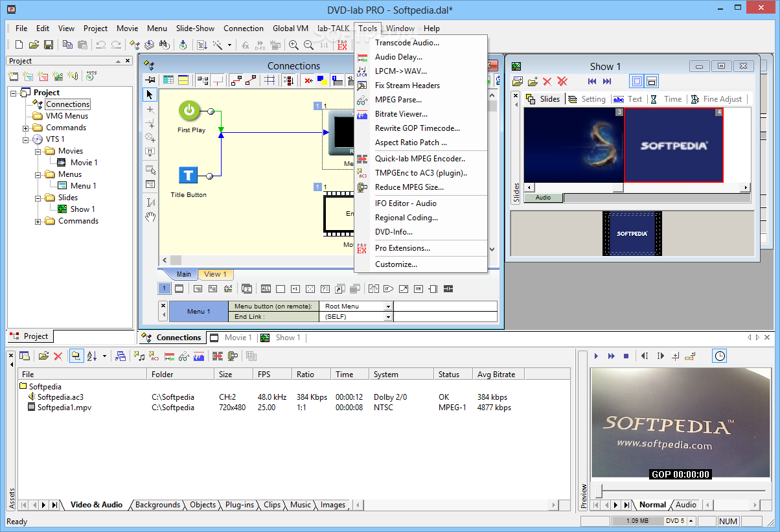The width and height of the screenshot is (780, 532).
Task: Toggle the yellow layout view in Connections toolbar
Action: pyautogui.click(x=184, y=80)
